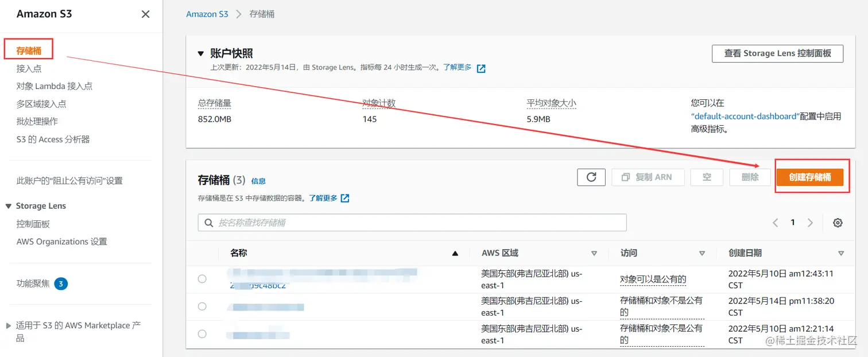Open default-account-dashboard link

[x=745, y=116]
